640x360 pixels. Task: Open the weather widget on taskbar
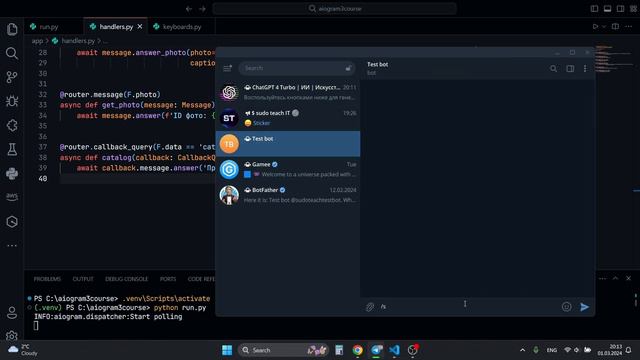coord(23,350)
